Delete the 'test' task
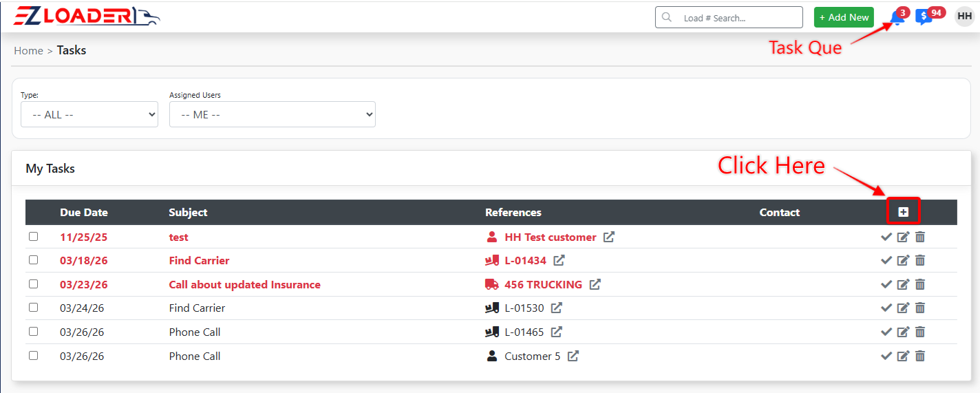The height and width of the screenshot is (393, 980). coord(920,237)
